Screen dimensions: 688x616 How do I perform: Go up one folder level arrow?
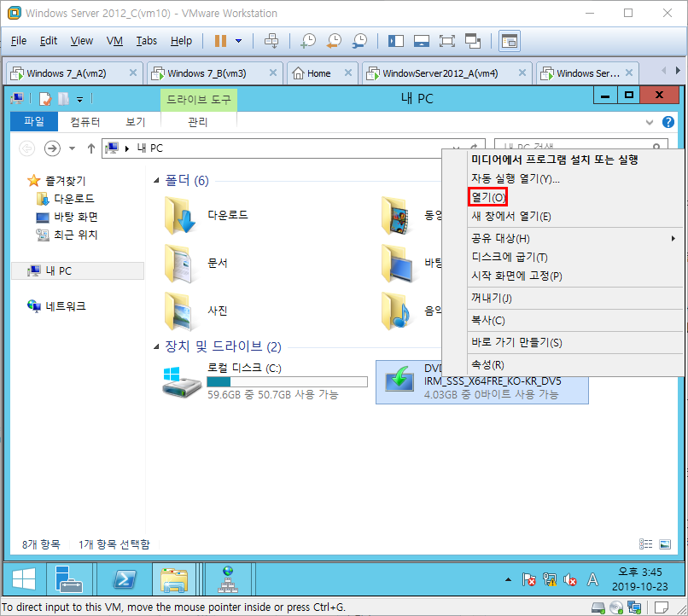tap(91, 148)
